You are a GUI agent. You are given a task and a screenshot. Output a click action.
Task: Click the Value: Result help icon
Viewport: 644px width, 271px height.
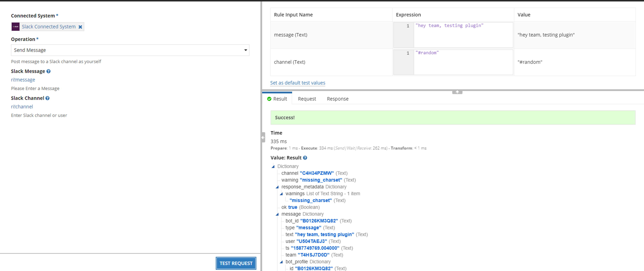point(305,158)
